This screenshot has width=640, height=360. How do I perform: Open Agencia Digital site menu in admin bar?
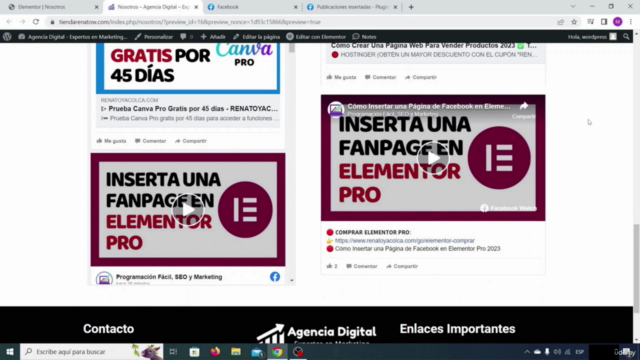pos(73,37)
